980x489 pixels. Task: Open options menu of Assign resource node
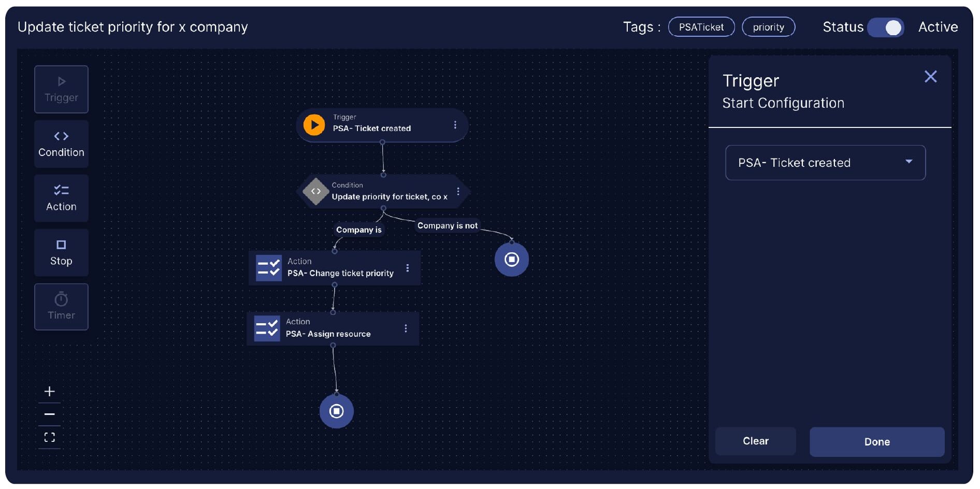[x=406, y=328]
